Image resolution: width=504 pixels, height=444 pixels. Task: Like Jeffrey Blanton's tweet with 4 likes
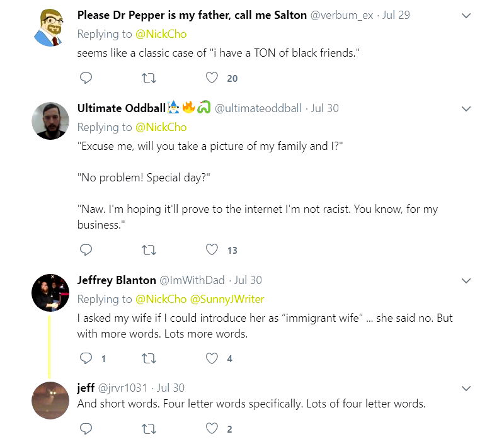click(x=212, y=358)
